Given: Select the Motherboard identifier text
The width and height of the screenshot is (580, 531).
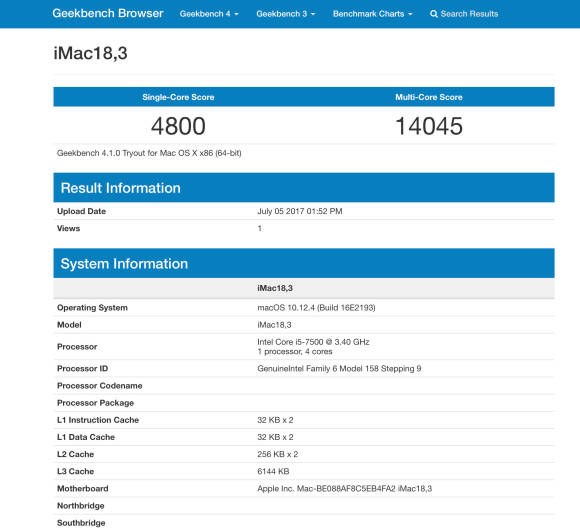Looking at the screenshot, I should pyautogui.click(x=344, y=489).
